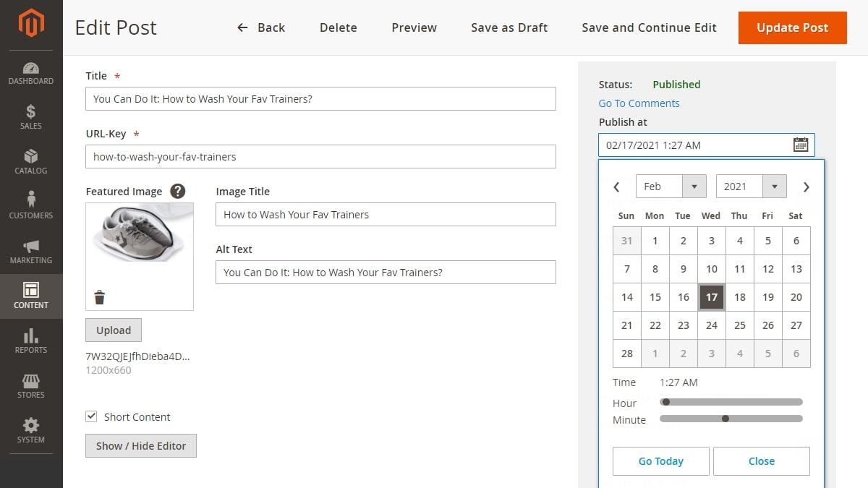Toggle the Short Content checkbox

coord(91,416)
